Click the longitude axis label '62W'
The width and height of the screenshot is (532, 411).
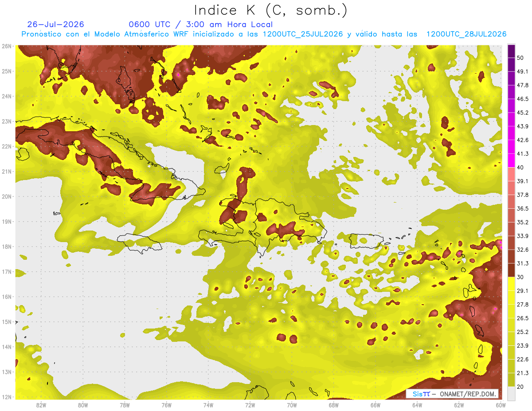[459, 405]
